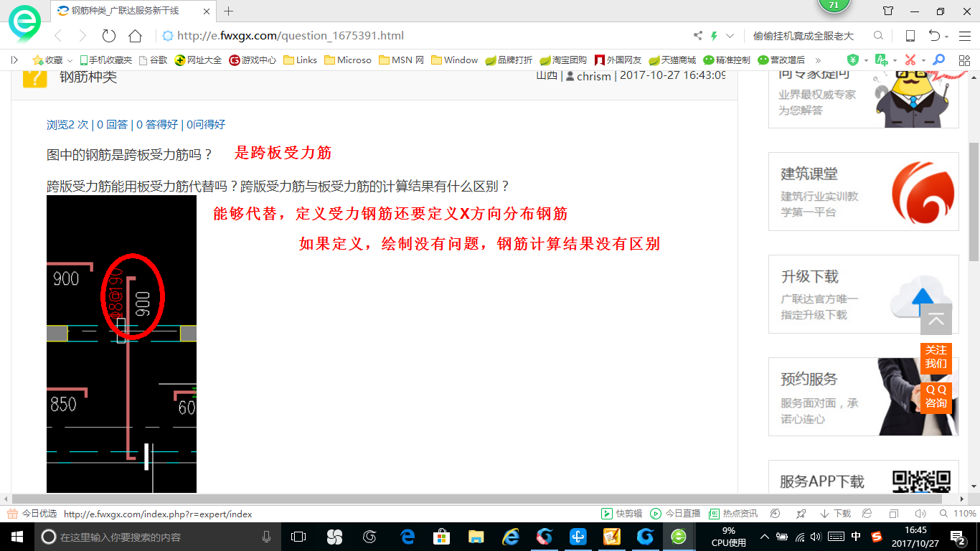This screenshot has width=980, height=551.
Task: Click the 服务APP下载 QR code
Action: pos(921,481)
